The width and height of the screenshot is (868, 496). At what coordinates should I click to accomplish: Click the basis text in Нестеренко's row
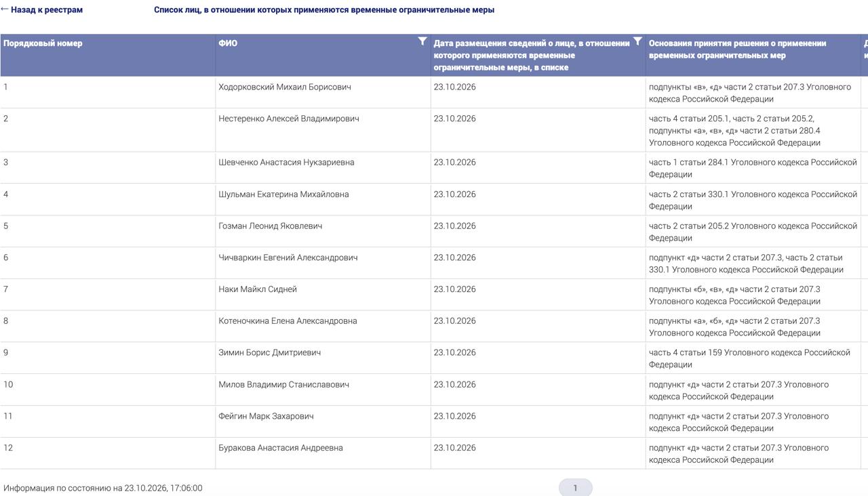point(735,131)
